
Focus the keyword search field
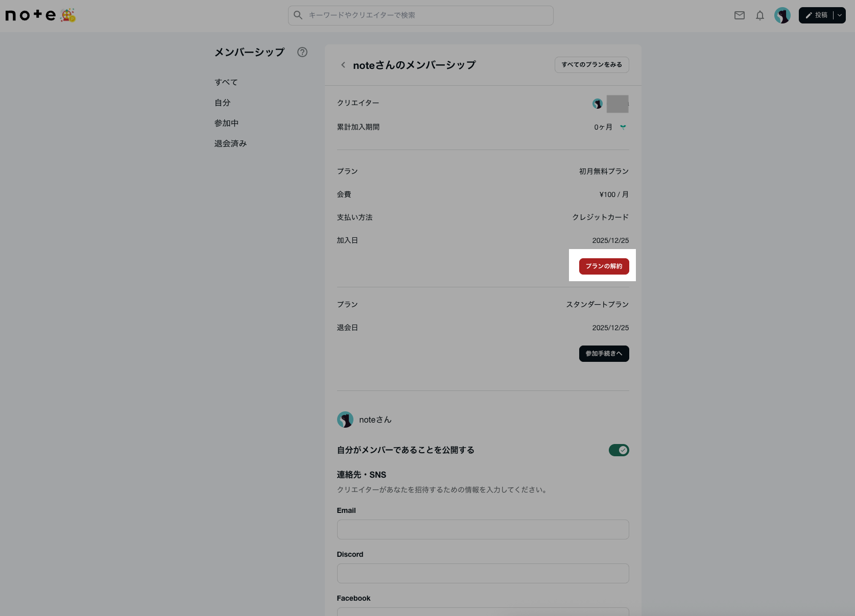pos(421,15)
